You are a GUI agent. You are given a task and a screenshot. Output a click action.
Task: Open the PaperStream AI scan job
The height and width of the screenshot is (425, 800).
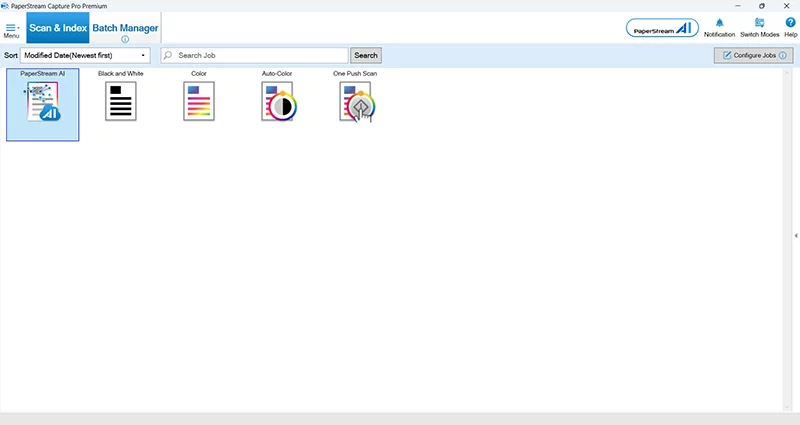(x=43, y=103)
